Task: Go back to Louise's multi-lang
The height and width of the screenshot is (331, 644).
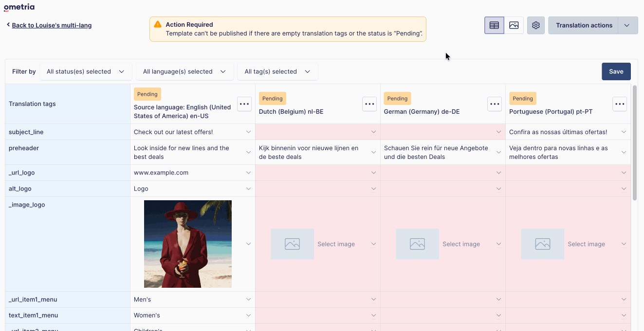Action: 52,25
